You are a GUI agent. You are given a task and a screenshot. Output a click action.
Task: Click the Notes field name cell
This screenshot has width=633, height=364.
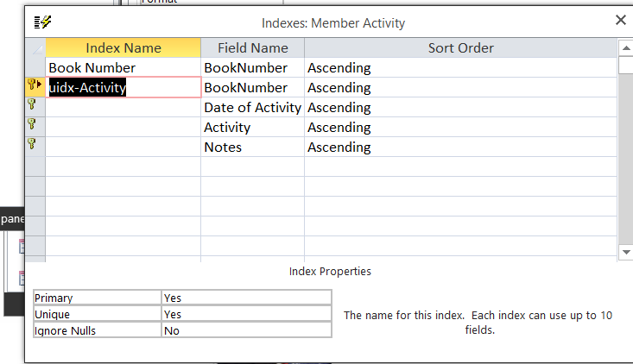tap(252, 147)
